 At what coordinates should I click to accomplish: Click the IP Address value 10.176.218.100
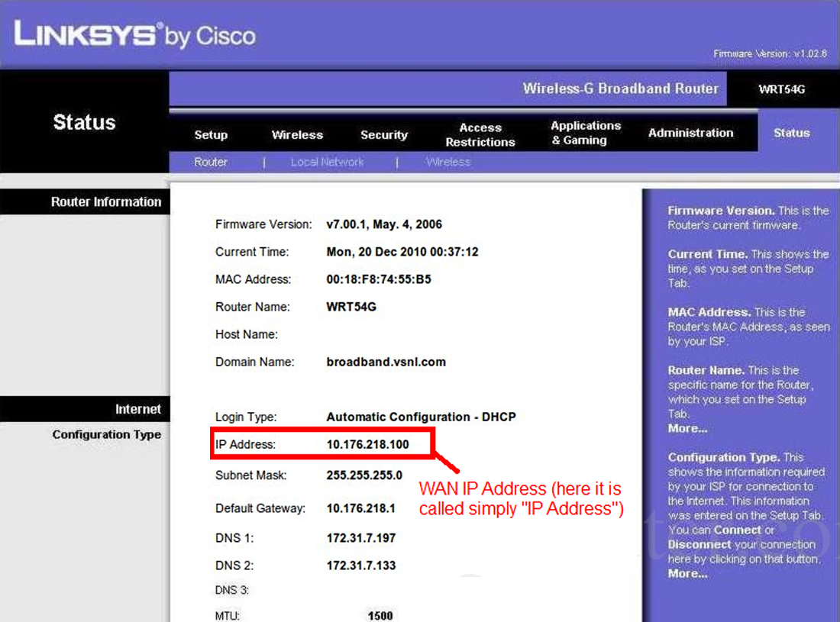(367, 444)
